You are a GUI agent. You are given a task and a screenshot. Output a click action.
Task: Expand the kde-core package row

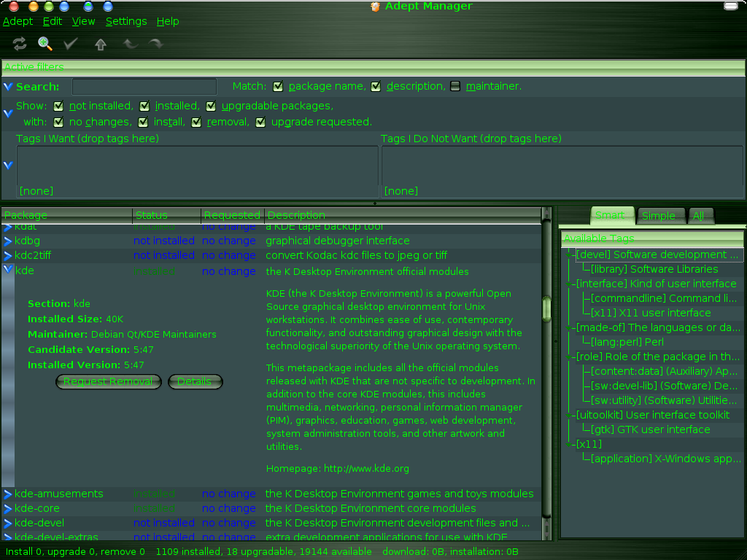[7, 508]
